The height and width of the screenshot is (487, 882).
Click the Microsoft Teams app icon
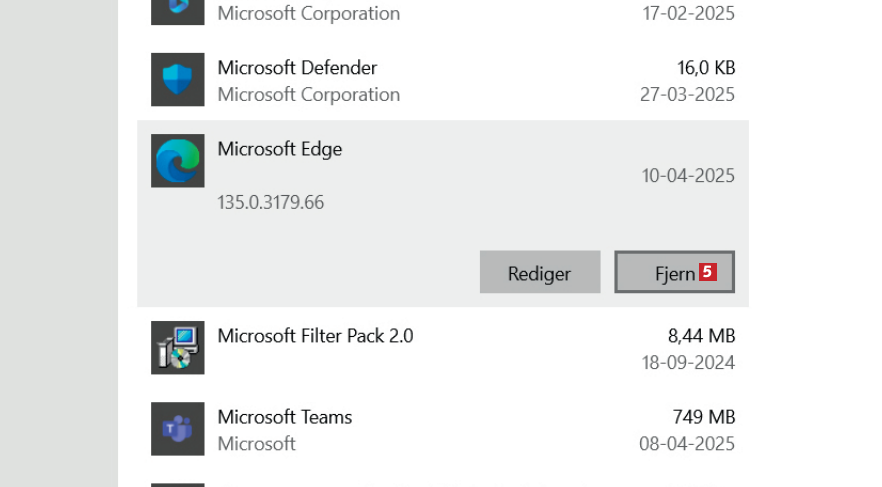pos(178,429)
